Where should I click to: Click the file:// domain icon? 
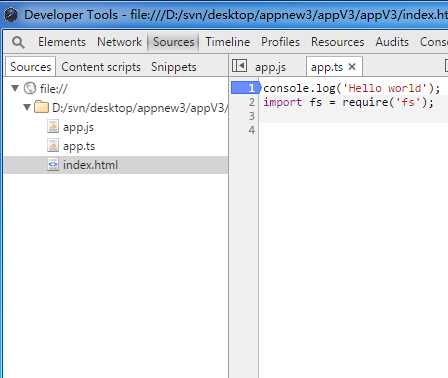pyautogui.click(x=30, y=88)
